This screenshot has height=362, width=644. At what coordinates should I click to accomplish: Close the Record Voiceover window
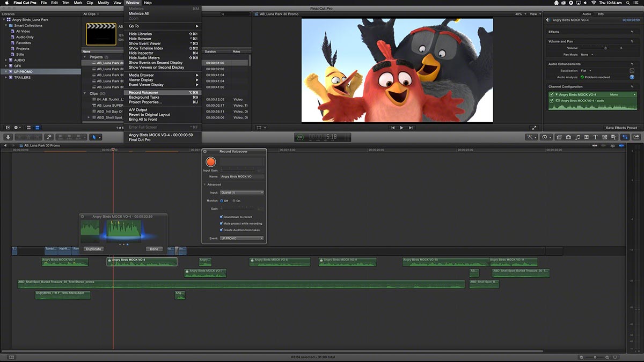(x=205, y=152)
